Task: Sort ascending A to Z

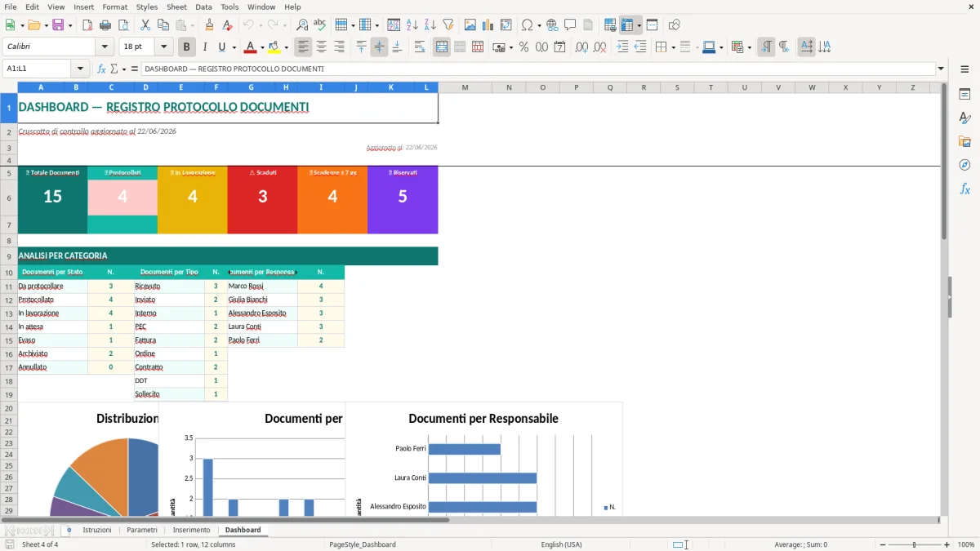Action: point(412,25)
